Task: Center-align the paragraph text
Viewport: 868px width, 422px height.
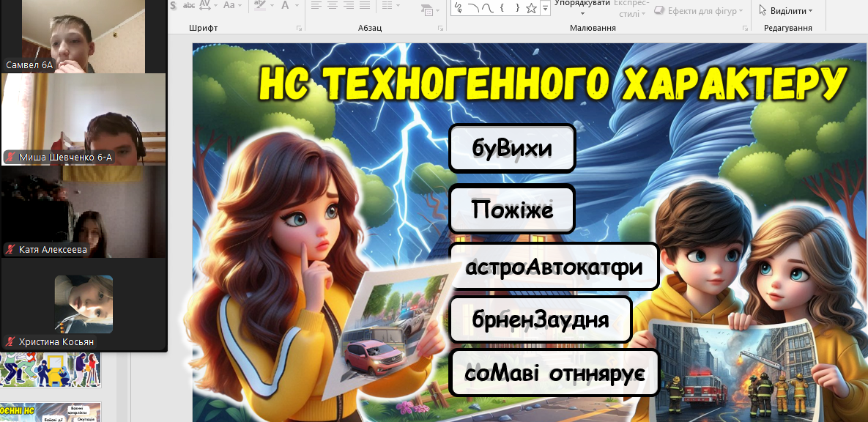Action: pyautogui.click(x=333, y=5)
